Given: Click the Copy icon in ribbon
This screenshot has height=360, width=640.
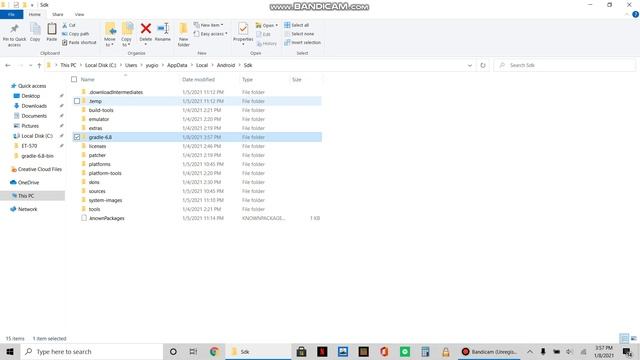Looking at the screenshot, I should pyautogui.click(x=35, y=29).
